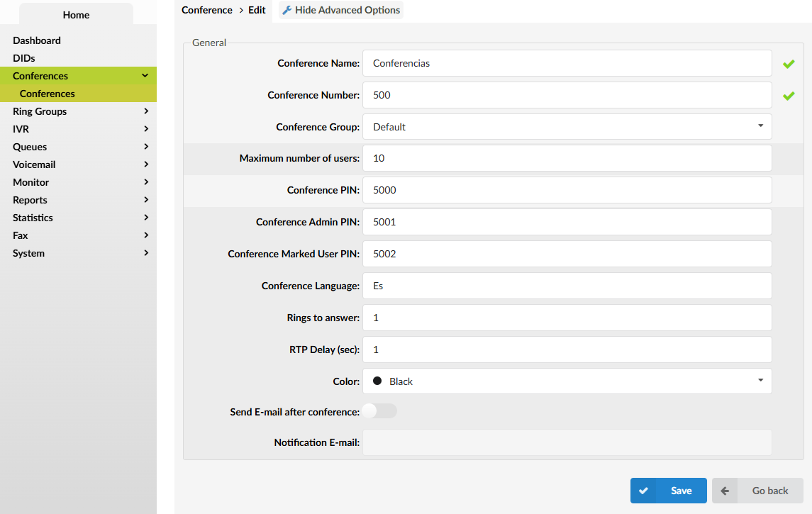Screen dimensions: 812x514
Task: Click the wrench icon beside Hide Advanced Options
Action: (x=287, y=11)
